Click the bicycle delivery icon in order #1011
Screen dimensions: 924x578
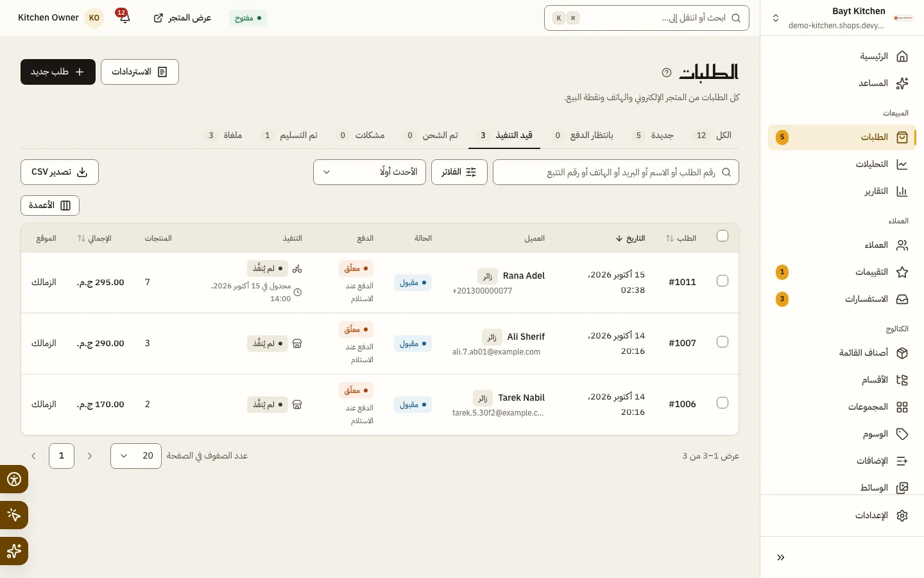coord(297,268)
